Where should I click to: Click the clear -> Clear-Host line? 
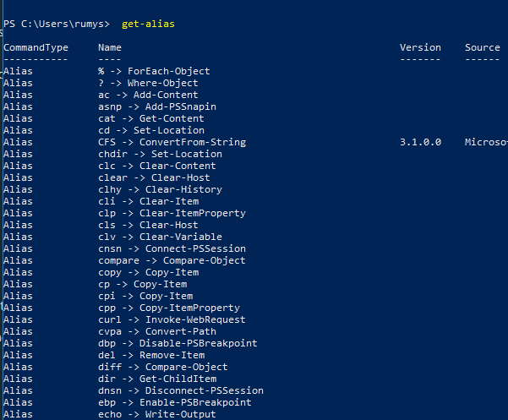tap(154, 177)
